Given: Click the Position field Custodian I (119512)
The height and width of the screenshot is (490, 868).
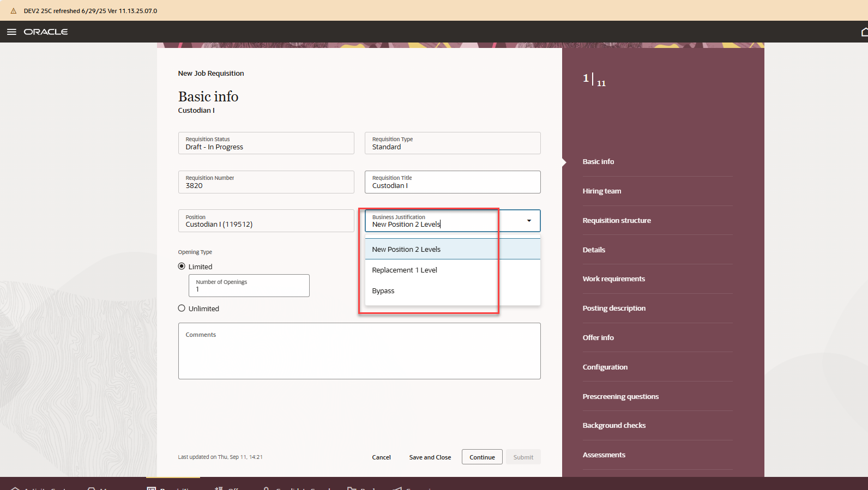Looking at the screenshot, I should (x=266, y=221).
